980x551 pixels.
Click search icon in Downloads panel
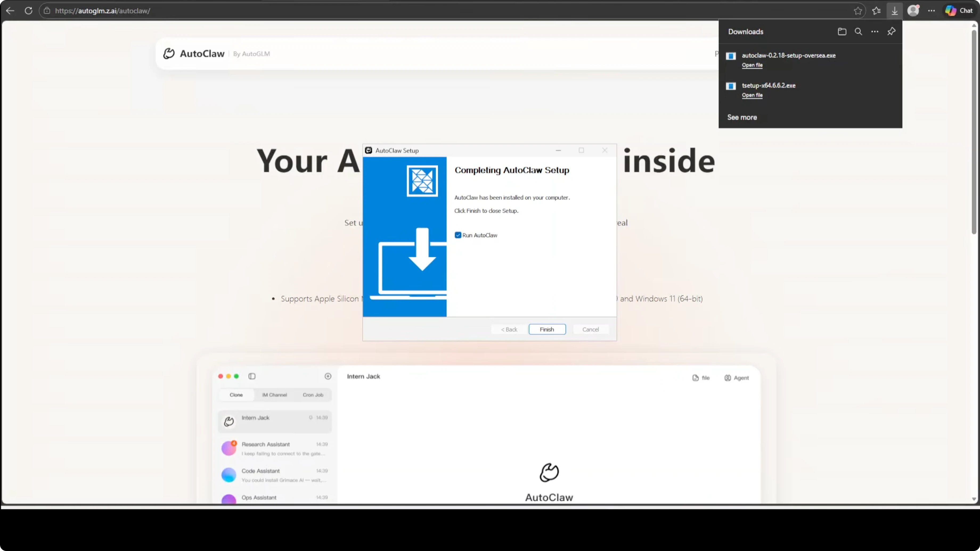[858, 32]
